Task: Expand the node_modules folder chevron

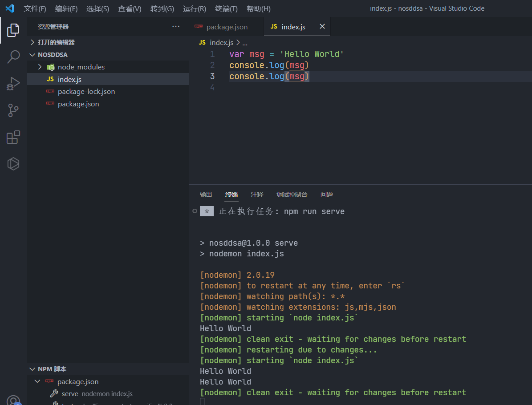Action: click(x=40, y=67)
